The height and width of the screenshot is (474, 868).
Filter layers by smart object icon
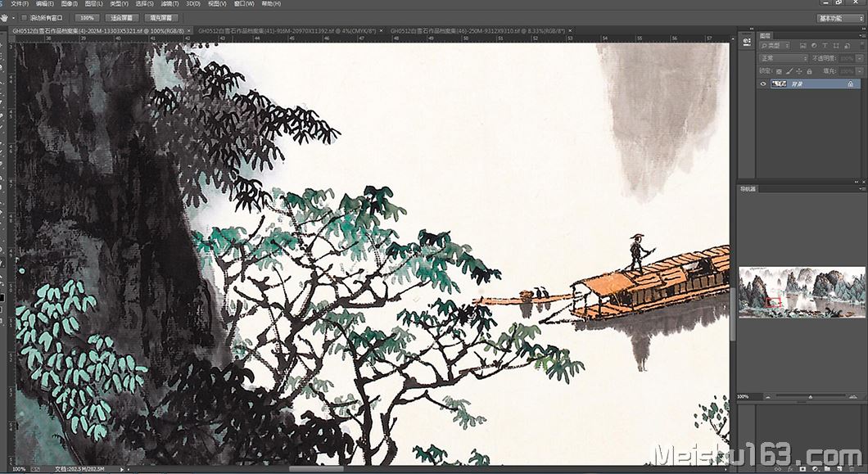(x=846, y=45)
